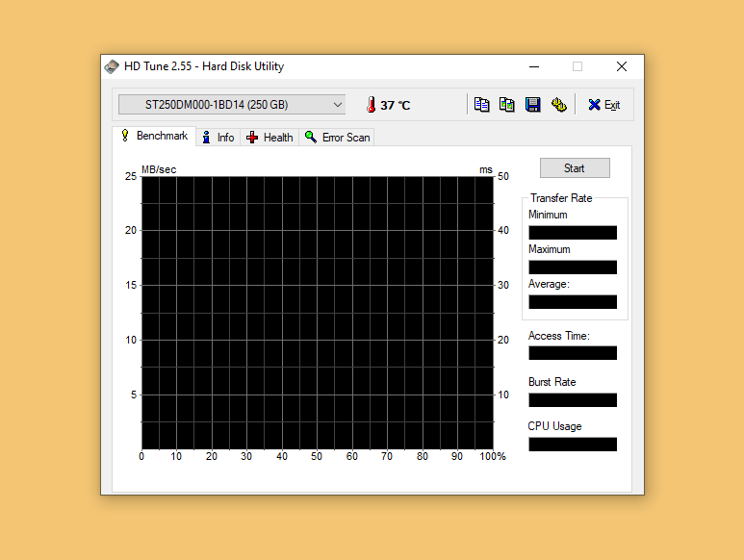This screenshot has width=744, height=560.
Task: Click the copy text to clipboard icon
Action: [481, 105]
